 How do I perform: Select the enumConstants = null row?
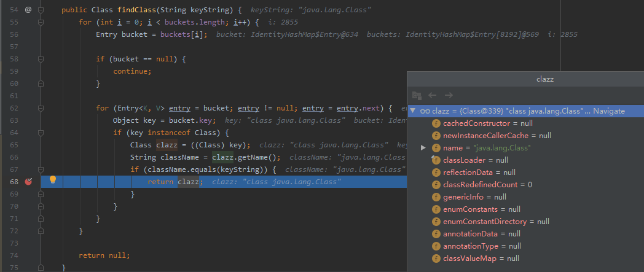(x=525, y=209)
